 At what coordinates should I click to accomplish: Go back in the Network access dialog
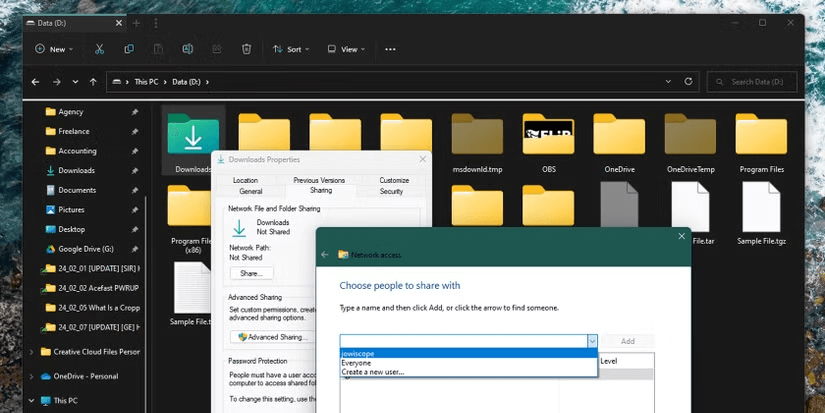(x=325, y=255)
